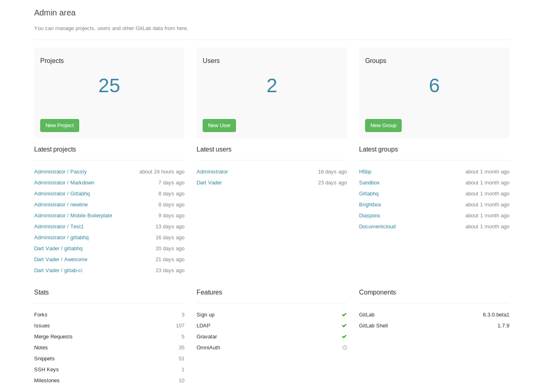Click the Sign up green checkmark icon

point(344,315)
